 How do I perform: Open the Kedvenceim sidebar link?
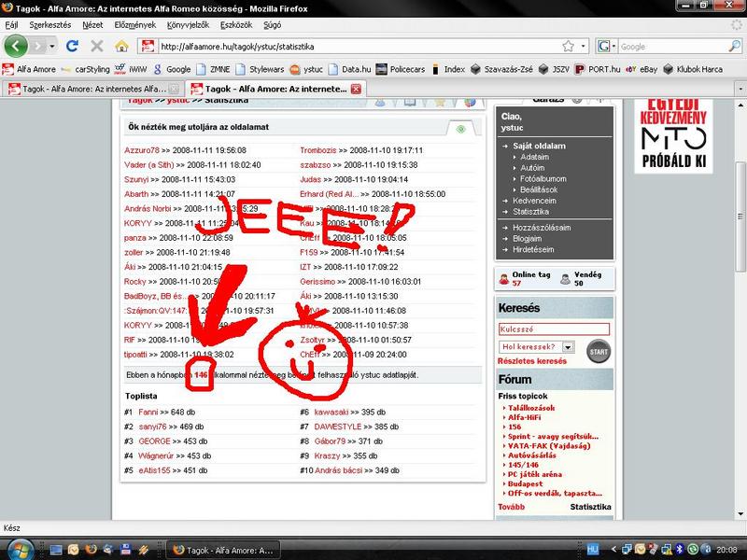(534, 201)
